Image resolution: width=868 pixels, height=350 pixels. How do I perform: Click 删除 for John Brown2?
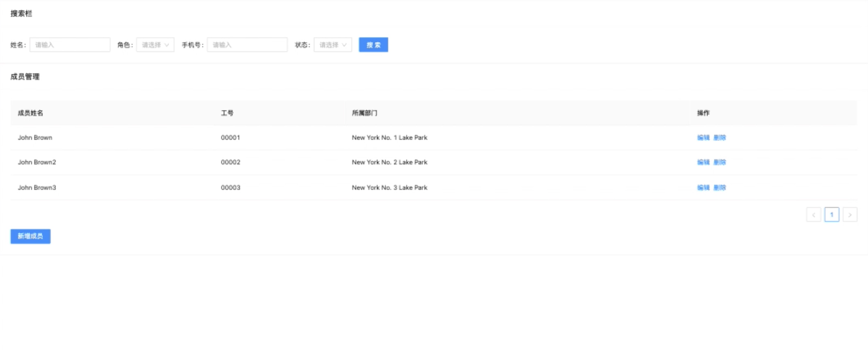[x=720, y=162]
